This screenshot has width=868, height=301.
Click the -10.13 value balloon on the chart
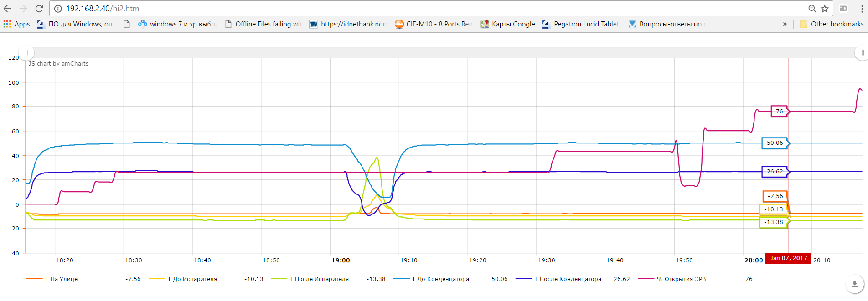[774, 209]
